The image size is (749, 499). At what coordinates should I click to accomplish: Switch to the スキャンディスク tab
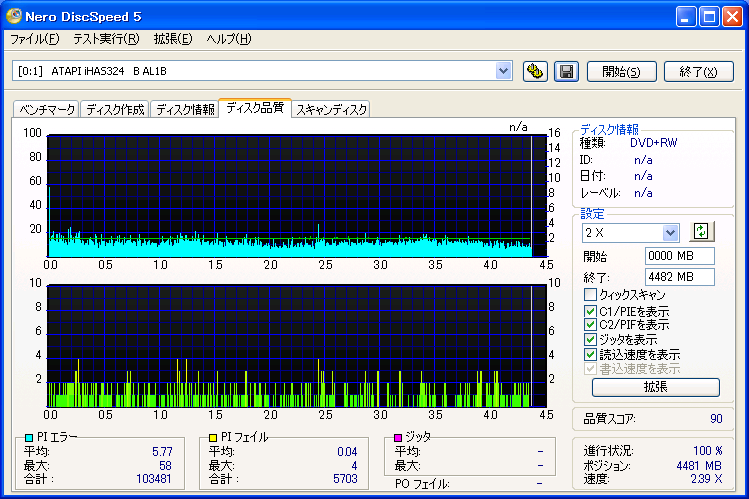coord(331,109)
